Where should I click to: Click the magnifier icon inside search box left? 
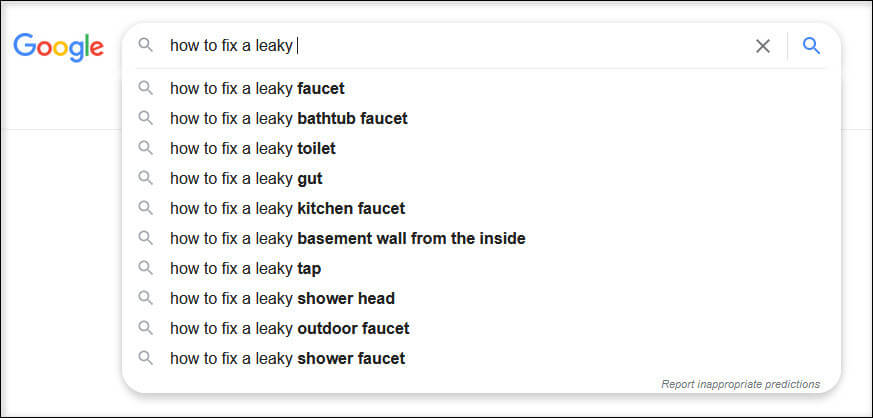(x=145, y=45)
